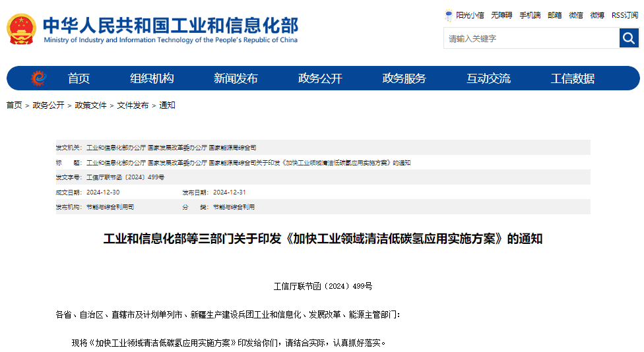Select 政务公开 in the main navigation bar
This screenshot has height=352, width=644.
point(320,78)
